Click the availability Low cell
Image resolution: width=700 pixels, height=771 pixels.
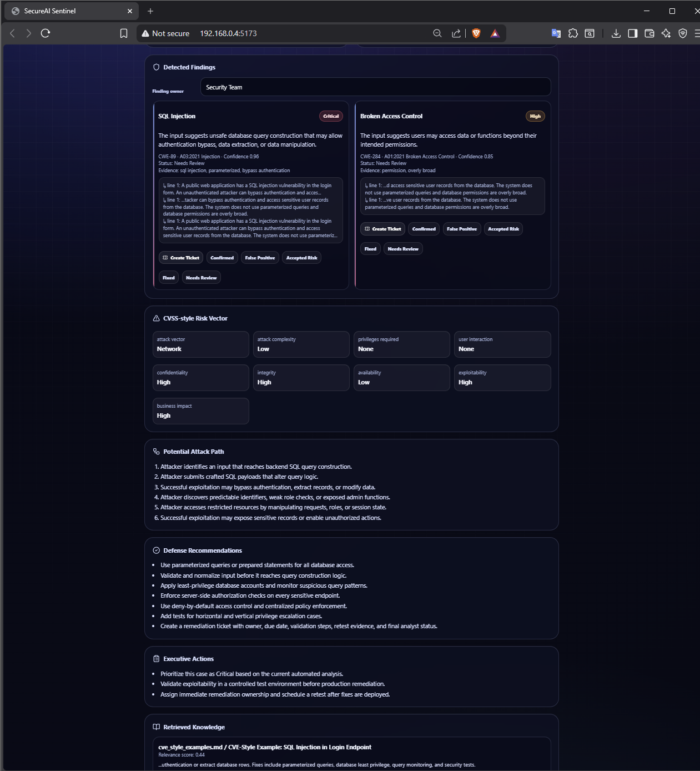click(x=402, y=378)
